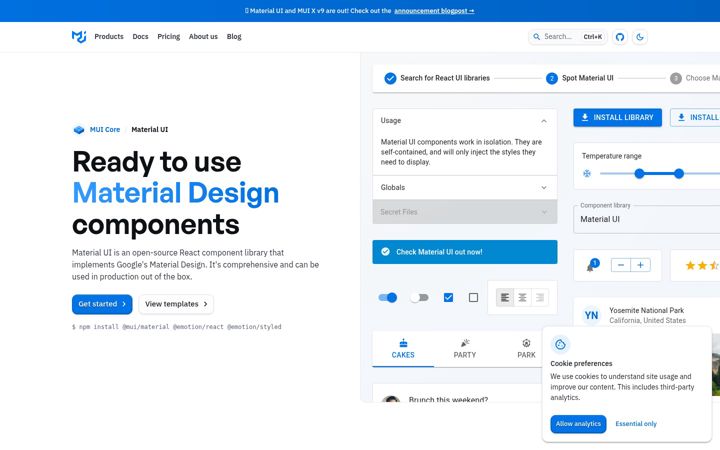Align text left in the button group
The height and width of the screenshot is (450, 720).
pos(505,298)
